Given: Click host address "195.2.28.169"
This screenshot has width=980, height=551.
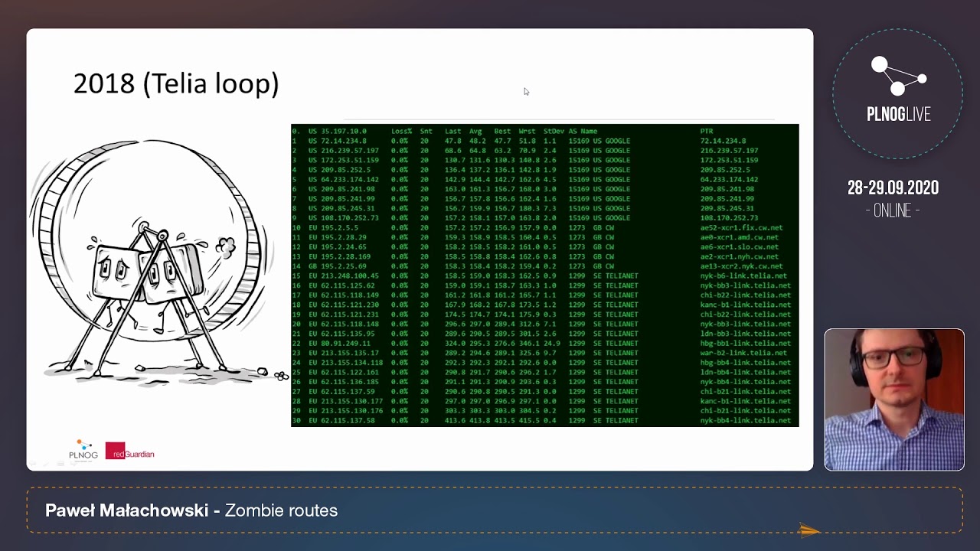Looking at the screenshot, I should pos(346,256).
